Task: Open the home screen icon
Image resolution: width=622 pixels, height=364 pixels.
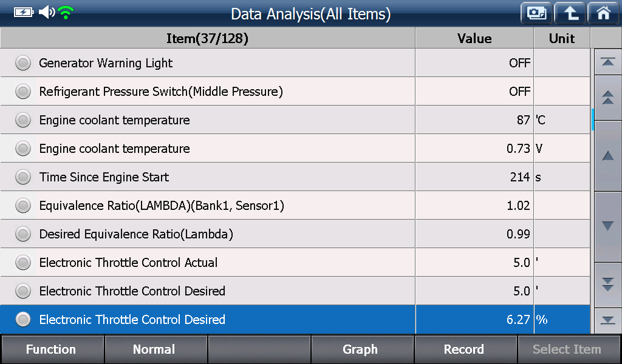Action: click(x=603, y=13)
